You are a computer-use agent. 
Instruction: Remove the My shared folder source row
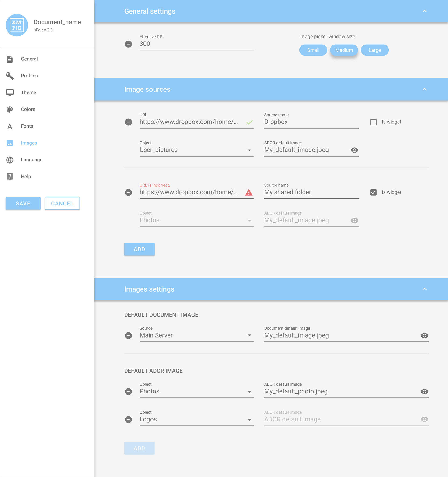pos(128,192)
